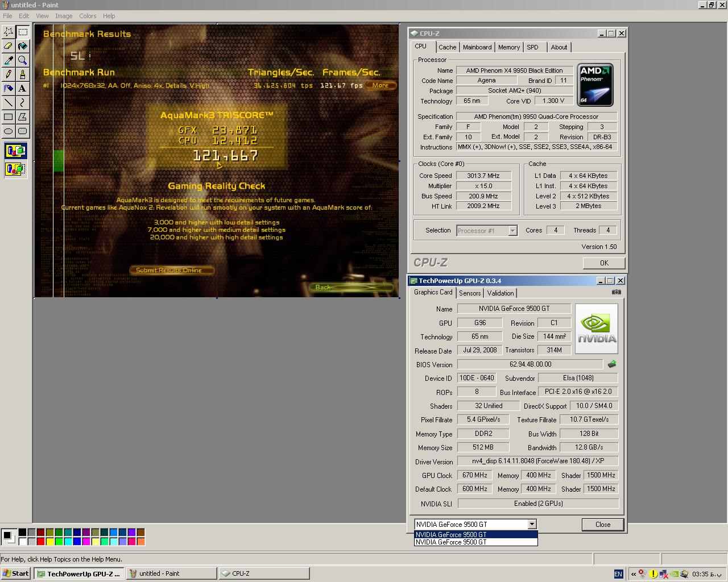Select the Free-Form Select tool in Paint

[9, 32]
